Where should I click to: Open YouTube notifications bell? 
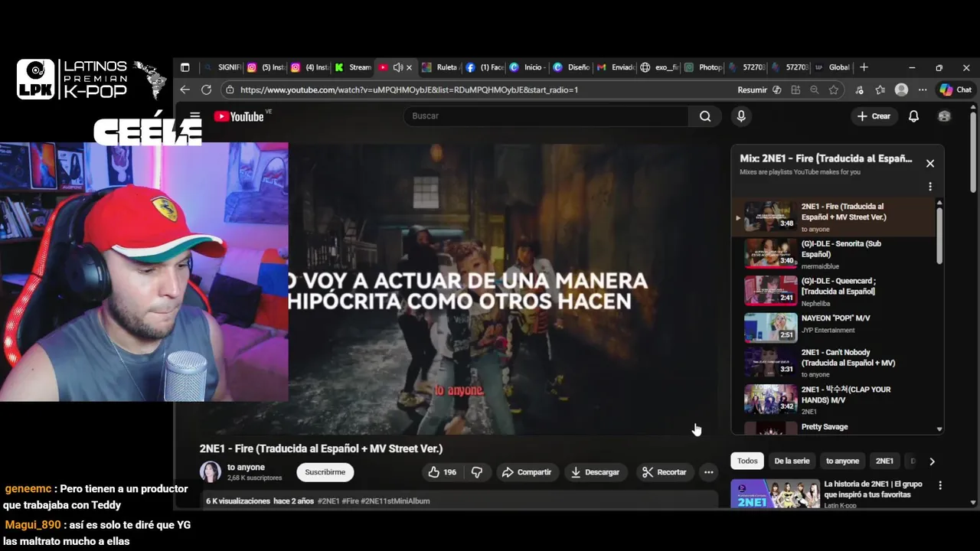tap(913, 116)
